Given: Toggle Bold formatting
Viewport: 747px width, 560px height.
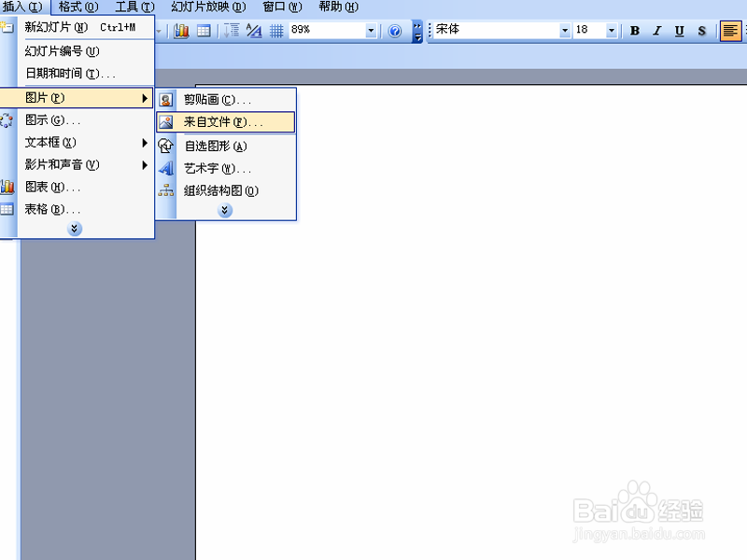Looking at the screenshot, I should click(x=635, y=31).
